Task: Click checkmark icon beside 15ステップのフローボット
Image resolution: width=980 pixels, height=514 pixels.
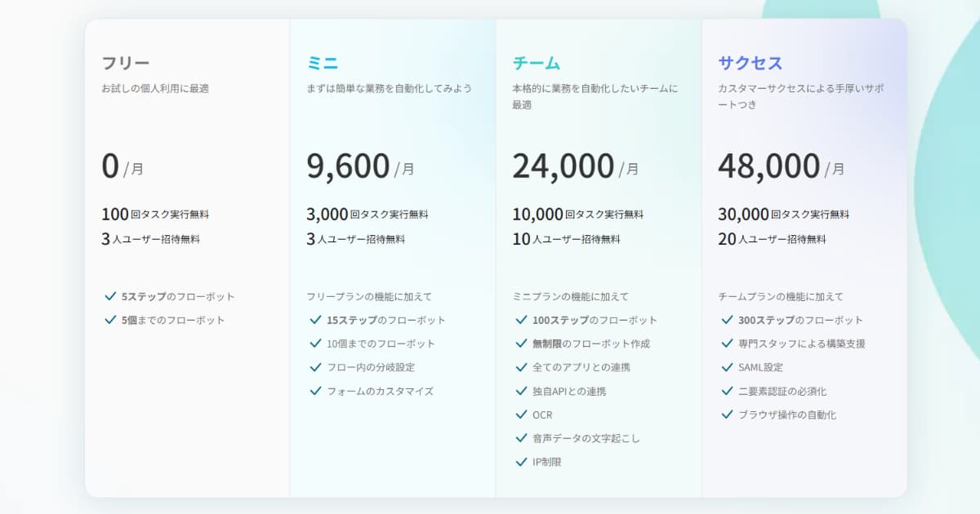Action: [x=315, y=320]
